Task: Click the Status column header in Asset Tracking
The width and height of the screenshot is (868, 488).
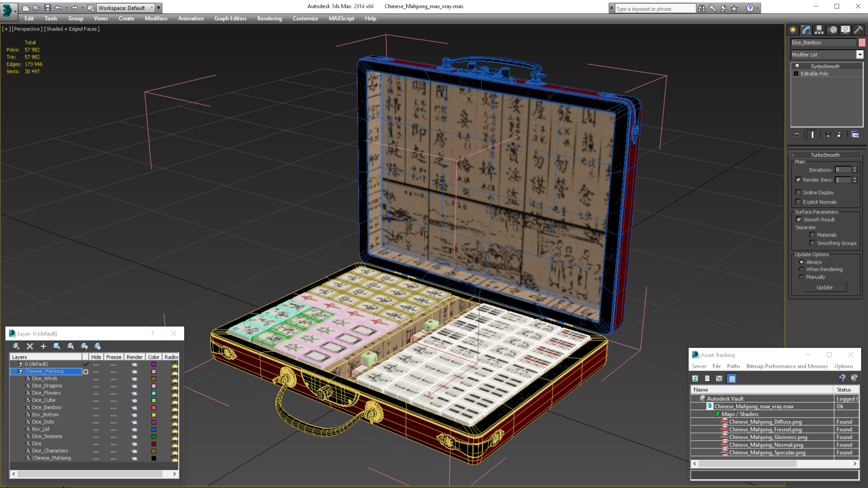Action: pos(846,390)
